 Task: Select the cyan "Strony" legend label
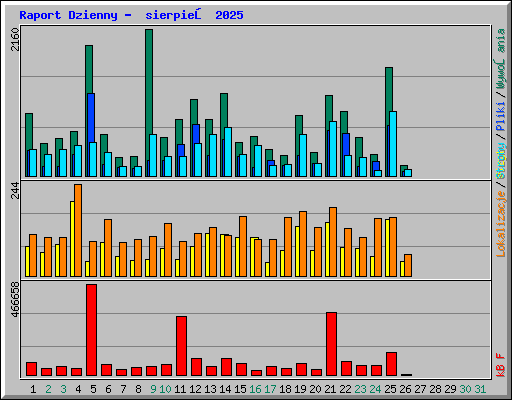click(501, 161)
